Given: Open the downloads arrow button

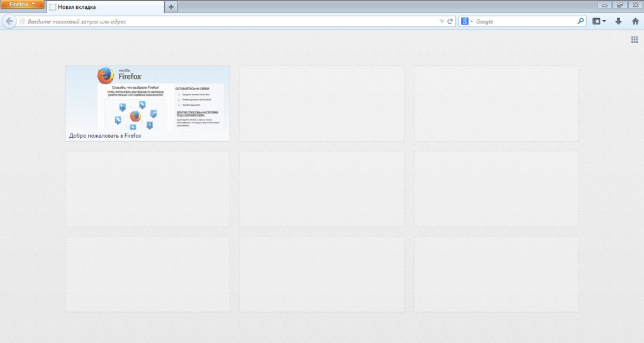Looking at the screenshot, I should (618, 21).
